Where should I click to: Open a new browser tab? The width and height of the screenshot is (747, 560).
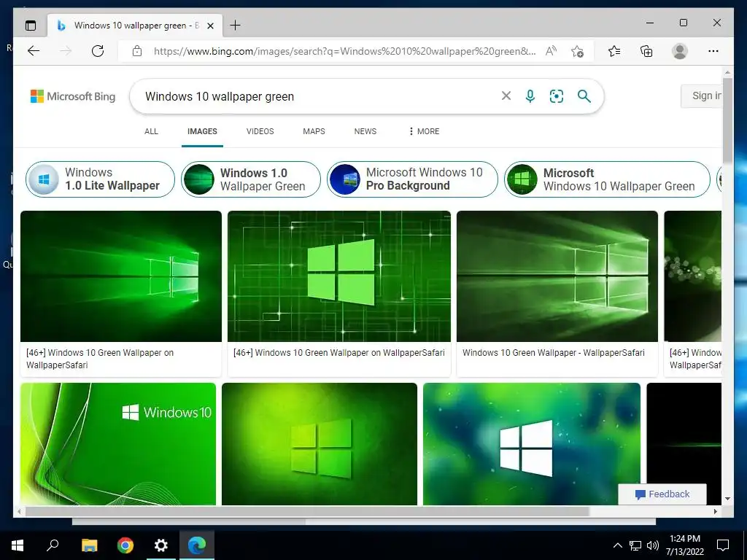235,26
